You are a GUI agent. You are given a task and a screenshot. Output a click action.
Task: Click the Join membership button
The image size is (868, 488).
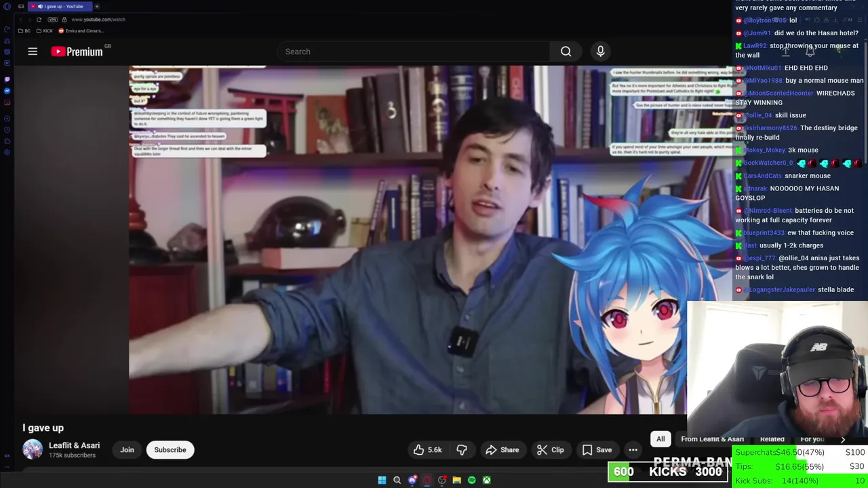click(x=127, y=450)
